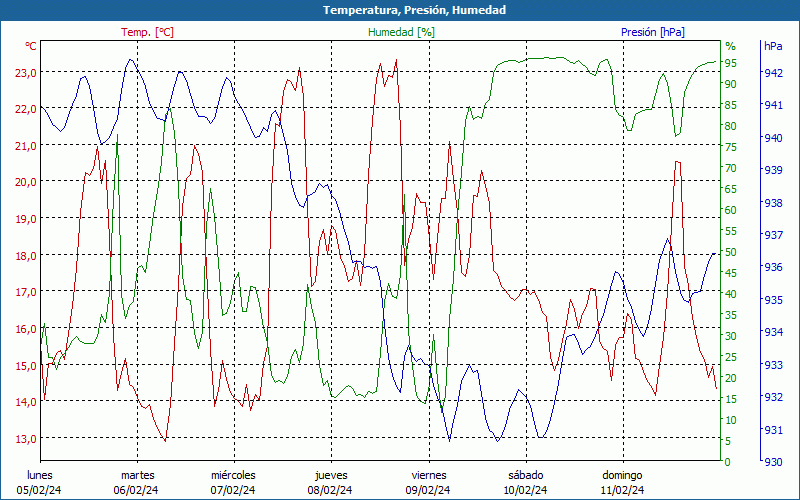
Task: Click the '19,0' temperature axis value
Action: 26,218
